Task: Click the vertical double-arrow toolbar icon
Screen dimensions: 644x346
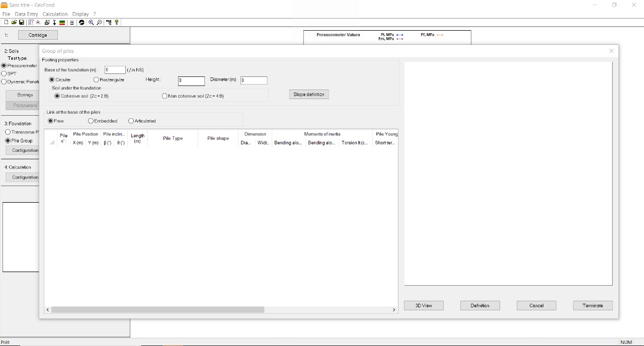Action: click(x=54, y=22)
